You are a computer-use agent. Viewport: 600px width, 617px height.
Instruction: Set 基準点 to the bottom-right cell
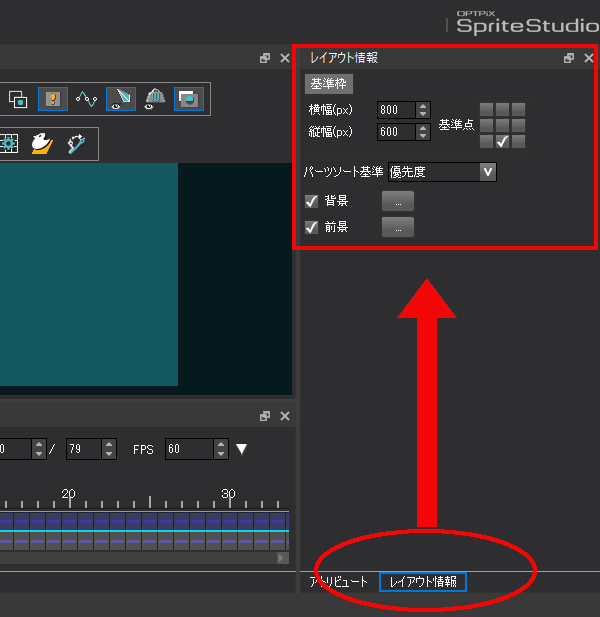tap(519, 142)
